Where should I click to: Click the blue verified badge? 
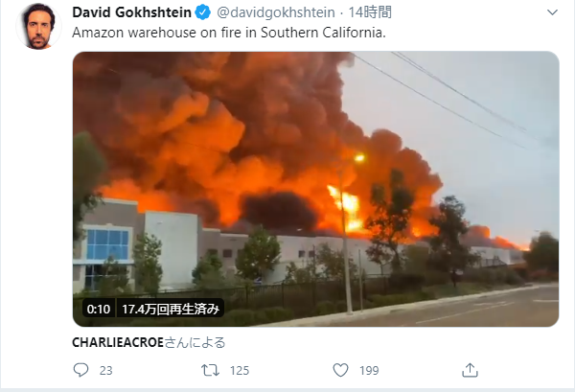[x=203, y=12]
